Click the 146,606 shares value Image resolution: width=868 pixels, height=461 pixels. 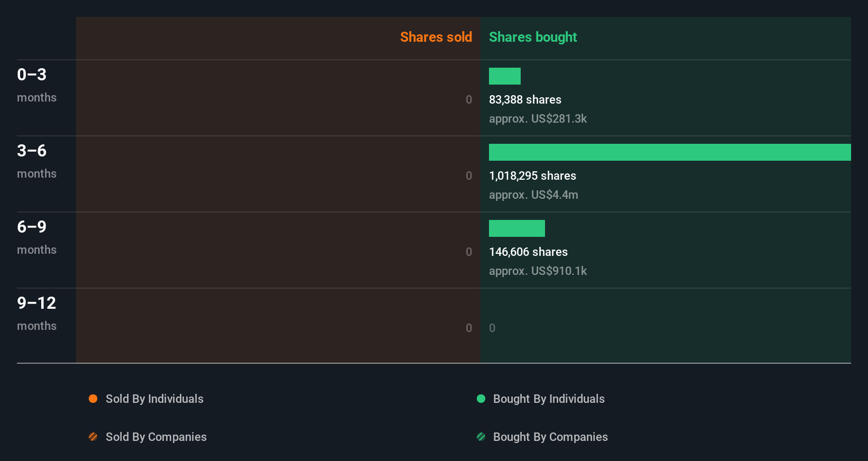pos(528,252)
